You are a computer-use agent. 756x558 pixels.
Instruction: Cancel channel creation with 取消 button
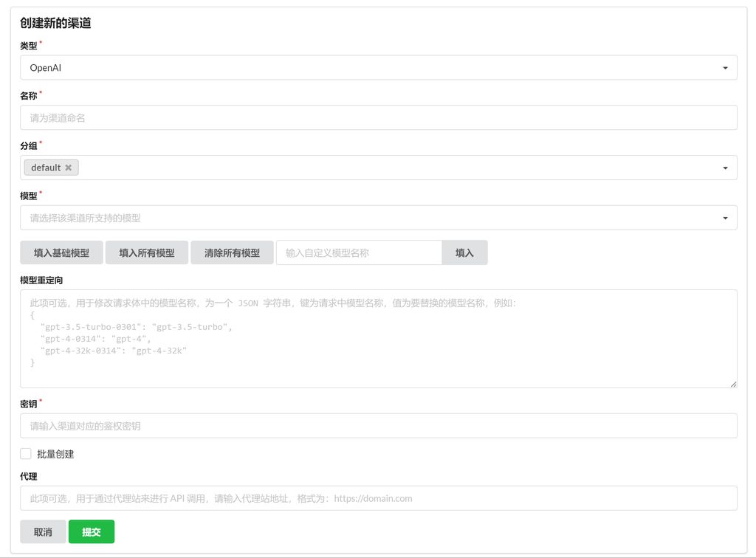[43, 531]
